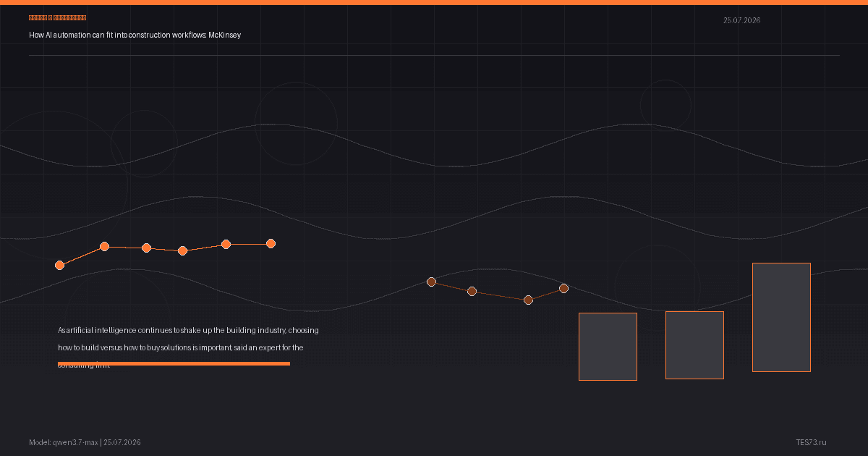Open the TES73.ru link in the footer
This screenshot has height=456, width=868.
[x=811, y=442]
